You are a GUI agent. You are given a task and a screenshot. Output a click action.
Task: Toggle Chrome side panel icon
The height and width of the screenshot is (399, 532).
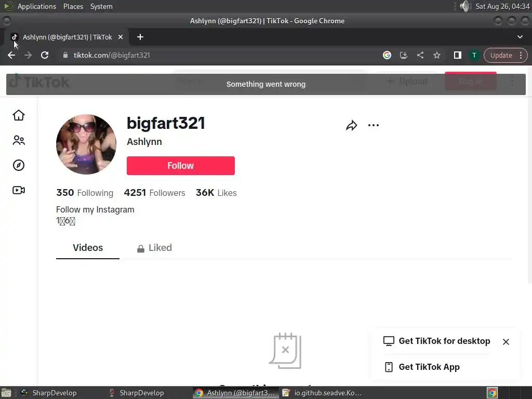coord(457,55)
